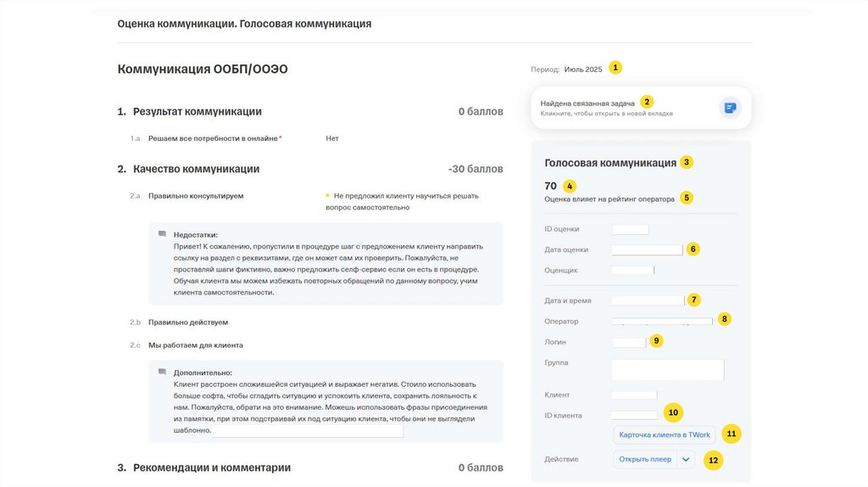
Task: Click yellow badge number 4 beside score 70
Action: [570, 186]
